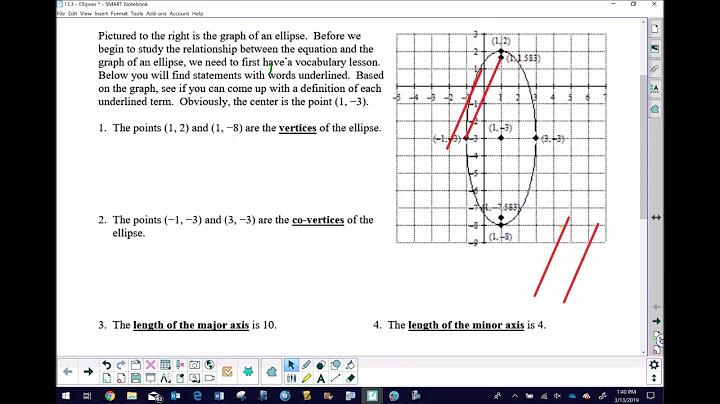The image size is (720, 404).
Task: Open the Tools menu
Action: tap(137, 14)
